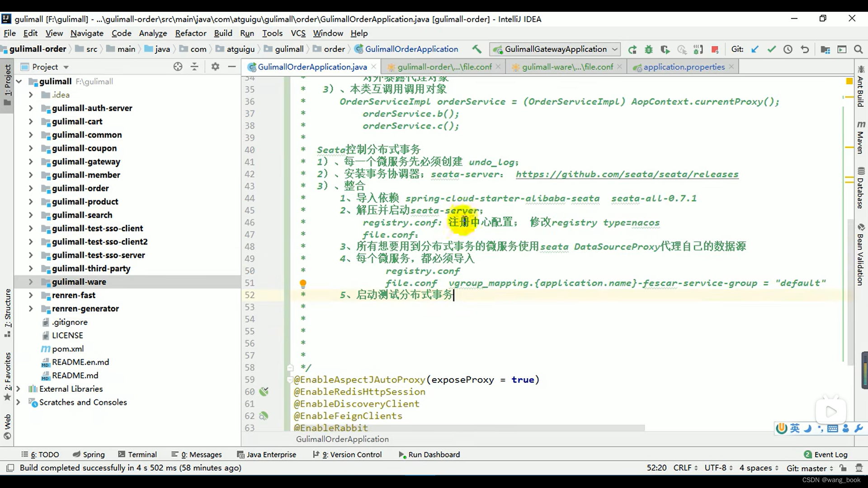Collapse all in Project panel
868x488 pixels.
pyautogui.click(x=194, y=67)
